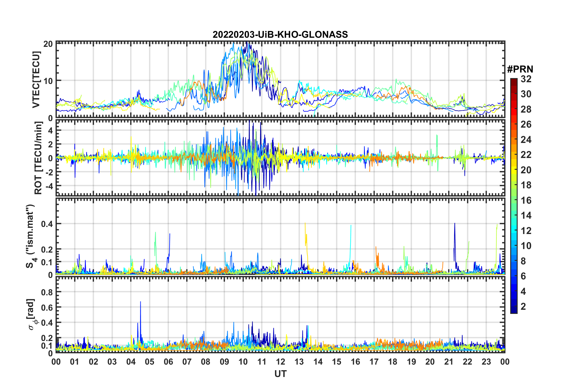Image resolution: width=561 pixels, height=392 pixels.
Task: Click x-axis hour label 21
Action: [x=449, y=362]
